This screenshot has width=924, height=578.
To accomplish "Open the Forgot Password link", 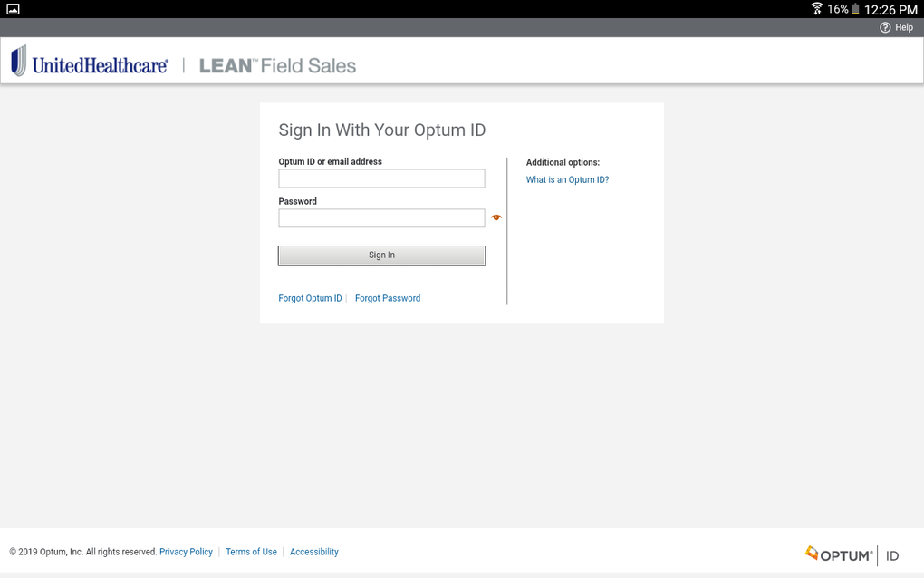I will click(388, 298).
